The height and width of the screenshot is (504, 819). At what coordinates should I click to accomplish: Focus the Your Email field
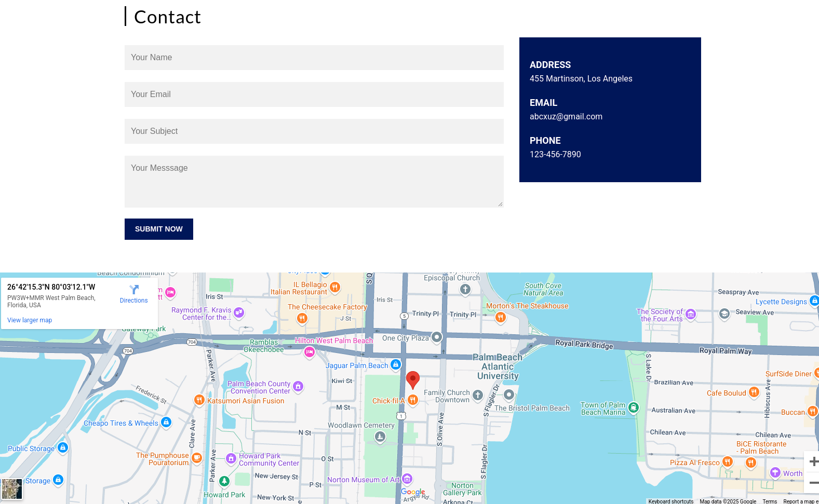click(x=314, y=94)
